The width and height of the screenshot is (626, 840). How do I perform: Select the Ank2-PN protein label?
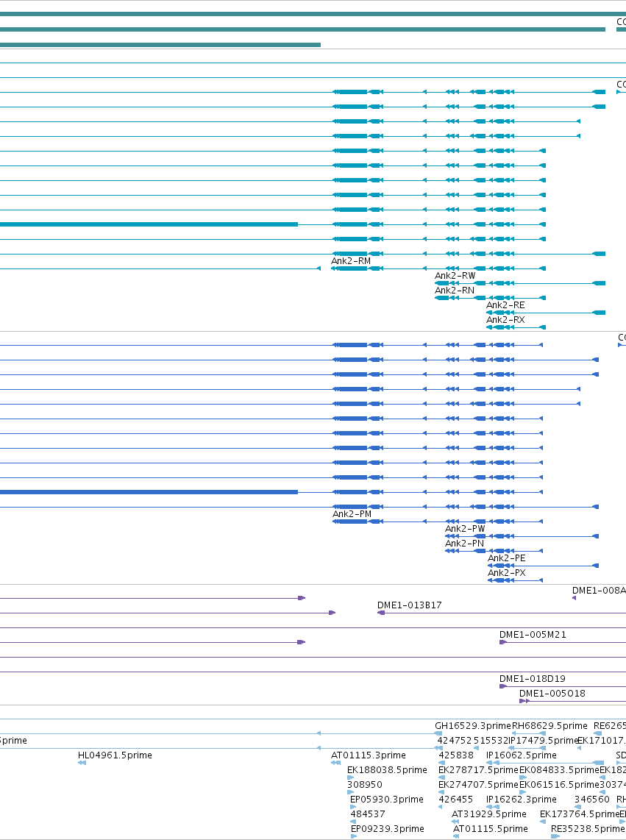click(464, 544)
